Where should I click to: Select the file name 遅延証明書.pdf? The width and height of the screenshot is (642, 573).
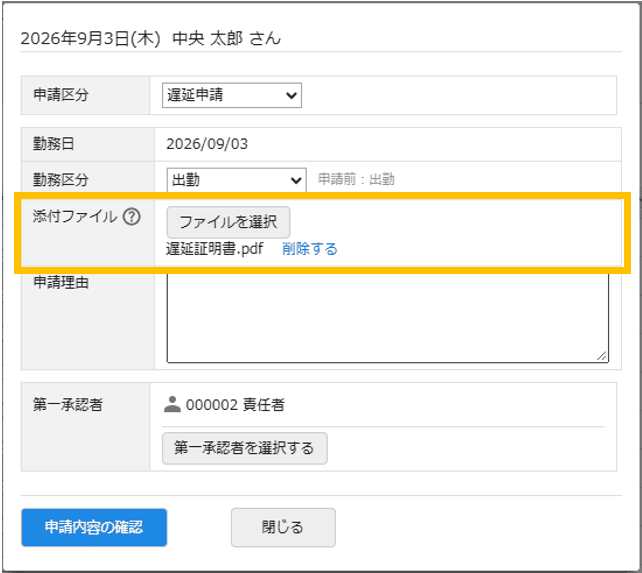click(214, 249)
